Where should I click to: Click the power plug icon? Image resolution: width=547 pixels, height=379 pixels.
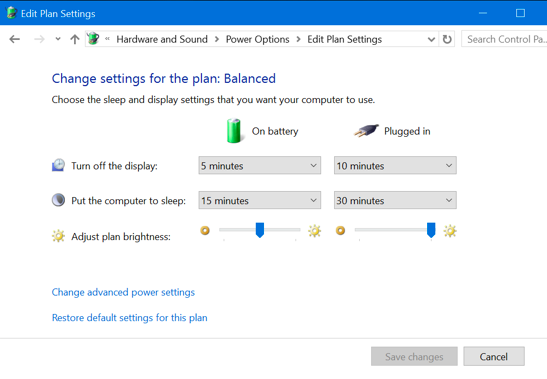[366, 131]
